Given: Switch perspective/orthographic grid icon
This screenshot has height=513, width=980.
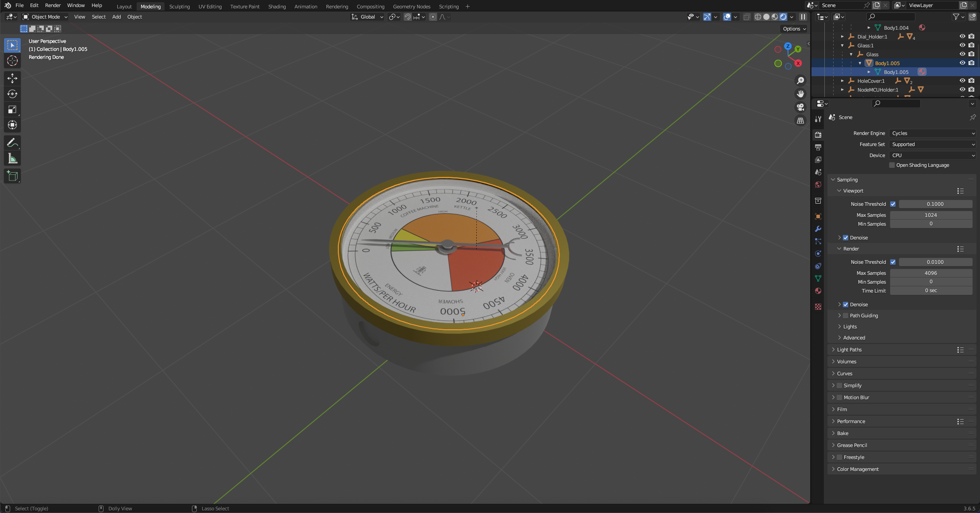Looking at the screenshot, I should 800,120.
